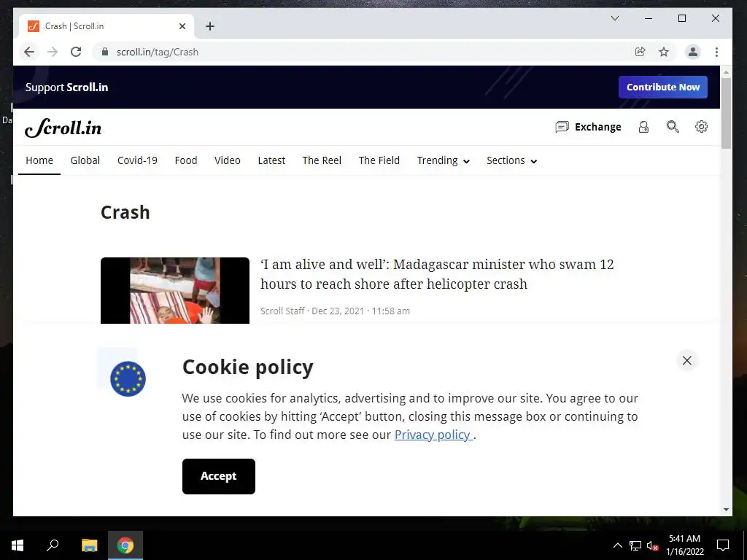This screenshot has width=747, height=560.
Task: Select the Home nav tab
Action: pos(39,160)
